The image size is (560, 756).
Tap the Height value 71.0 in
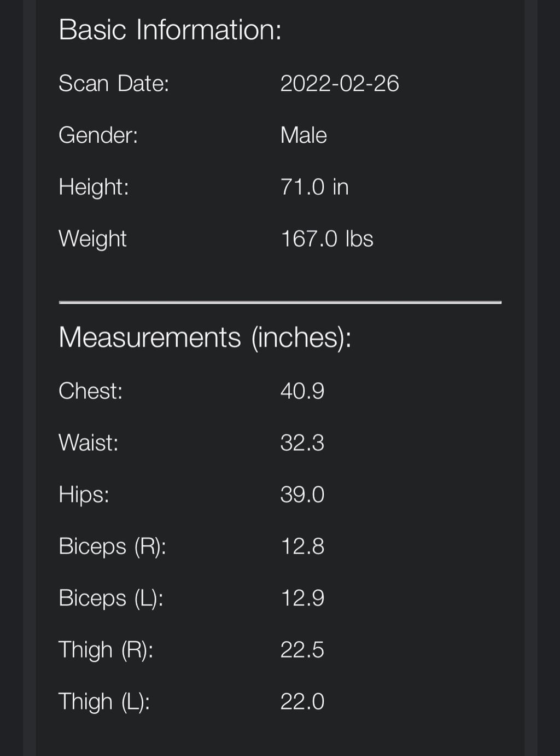point(314,187)
